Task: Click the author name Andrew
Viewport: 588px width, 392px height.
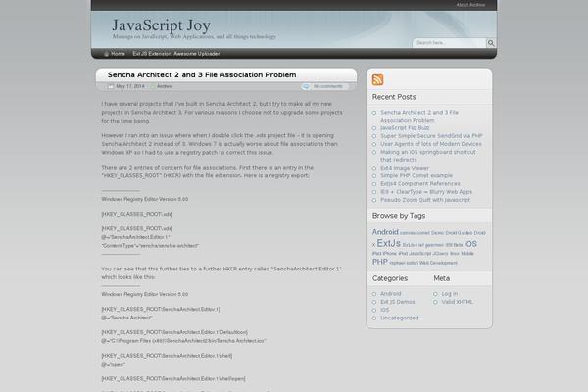Action: point(165,86)
